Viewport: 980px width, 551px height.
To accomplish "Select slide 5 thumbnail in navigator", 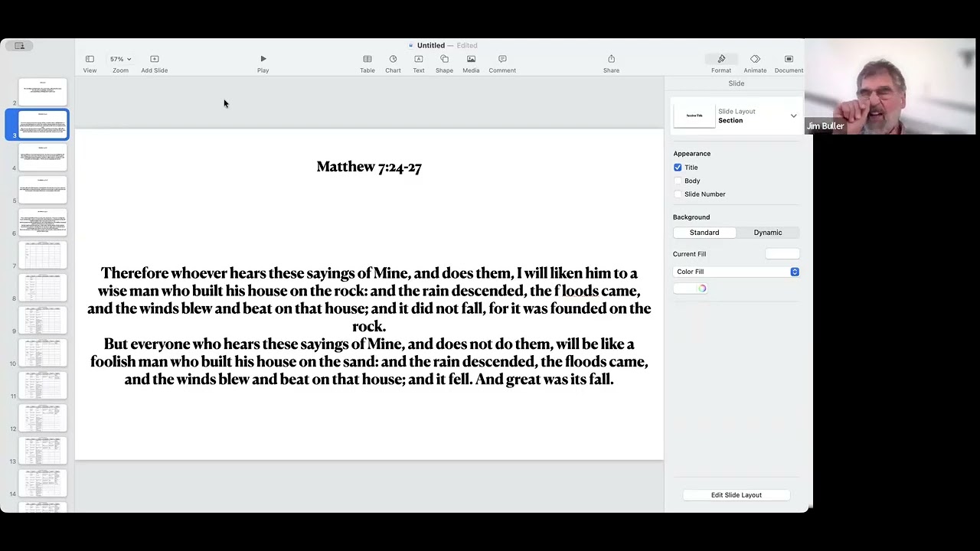I will coord(43,190).
